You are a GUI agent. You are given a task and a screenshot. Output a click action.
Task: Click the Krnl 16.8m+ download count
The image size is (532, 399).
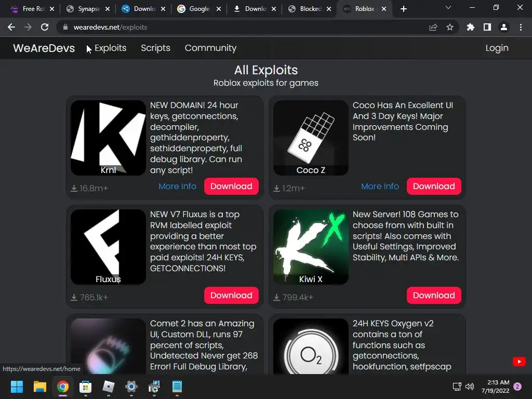click(89, 188)
